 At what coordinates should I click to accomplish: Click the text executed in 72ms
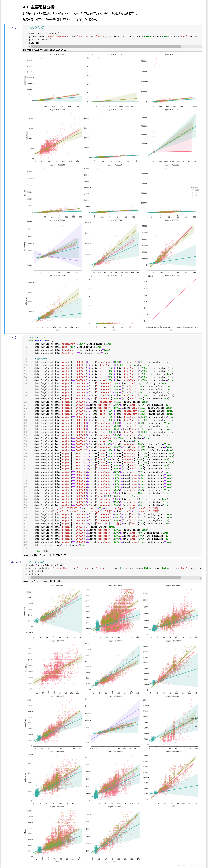(x=44, y=555)
